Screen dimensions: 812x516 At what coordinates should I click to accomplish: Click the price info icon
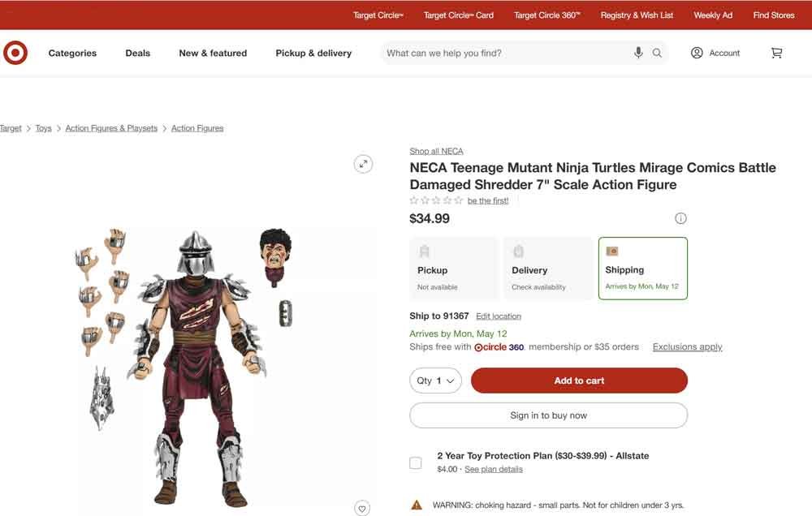click(680, 217)
